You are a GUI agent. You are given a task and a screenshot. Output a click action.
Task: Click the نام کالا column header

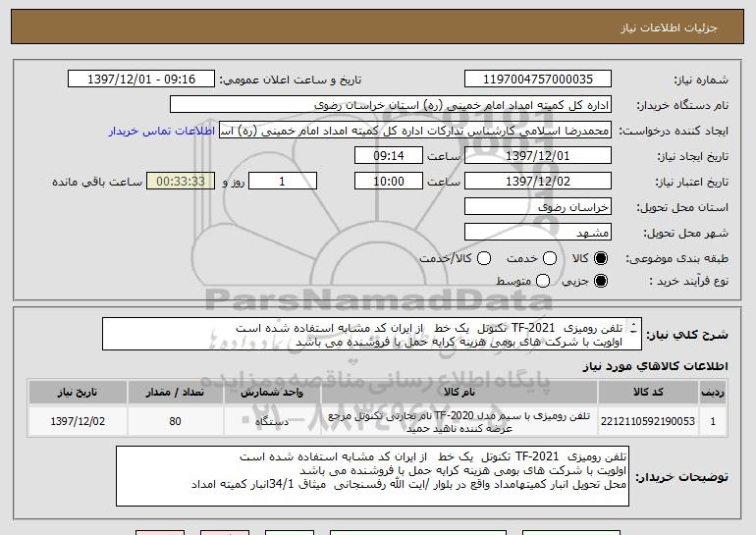click(459, 392)
